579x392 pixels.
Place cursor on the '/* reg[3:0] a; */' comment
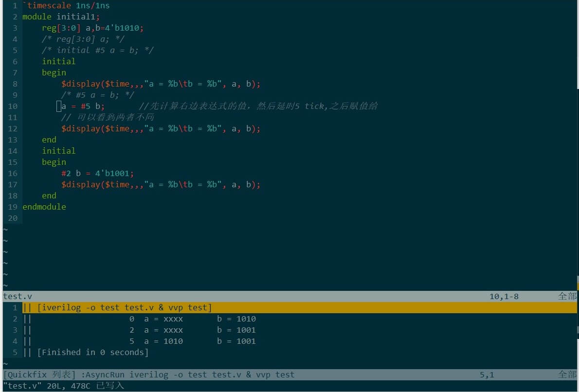(83, 39)
